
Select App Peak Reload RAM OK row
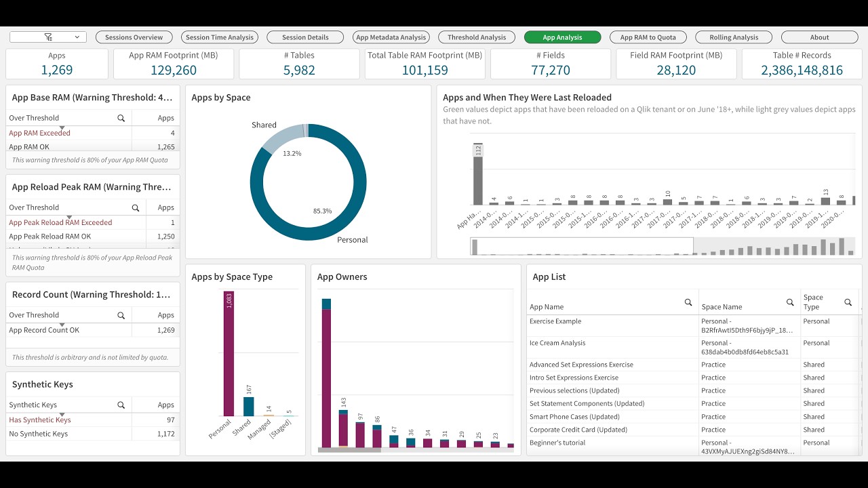[93, 237]
